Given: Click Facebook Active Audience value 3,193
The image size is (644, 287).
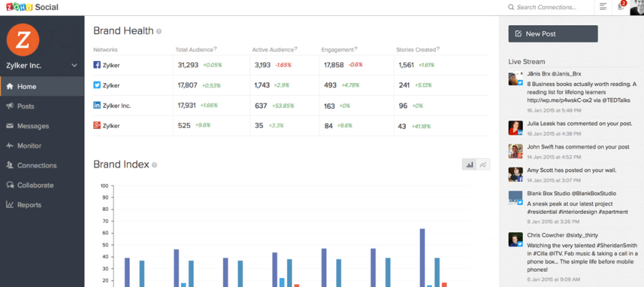Looking at the screenshot, I should tap(262, 65).
